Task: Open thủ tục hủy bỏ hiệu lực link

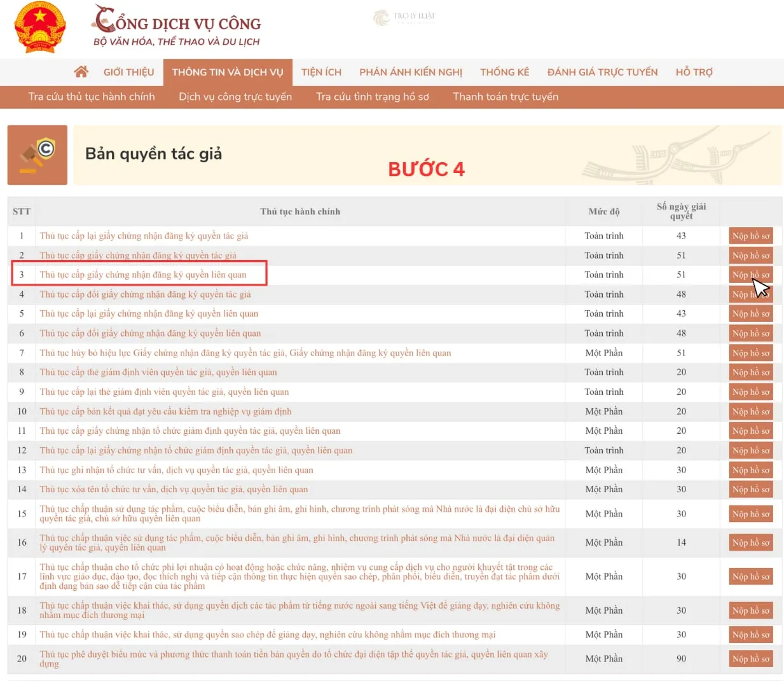Action: tap(245, 353)
